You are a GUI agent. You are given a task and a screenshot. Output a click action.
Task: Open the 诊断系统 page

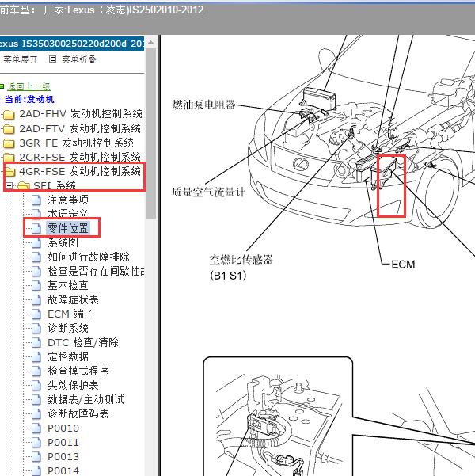[68, 328]
